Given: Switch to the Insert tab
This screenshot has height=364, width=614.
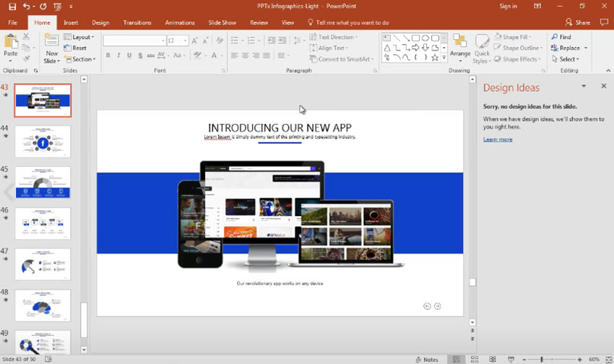Looking at the screenshot, I should tap(71, 22).
